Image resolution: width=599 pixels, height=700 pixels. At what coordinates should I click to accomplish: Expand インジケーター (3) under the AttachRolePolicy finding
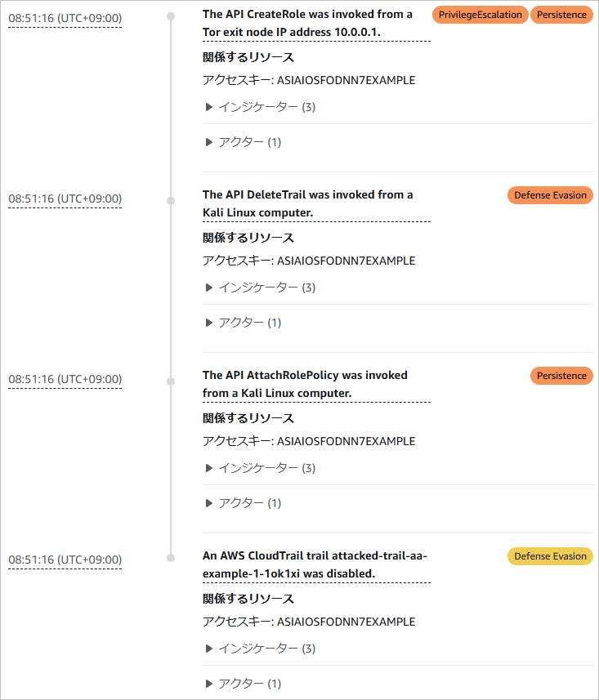259,468
